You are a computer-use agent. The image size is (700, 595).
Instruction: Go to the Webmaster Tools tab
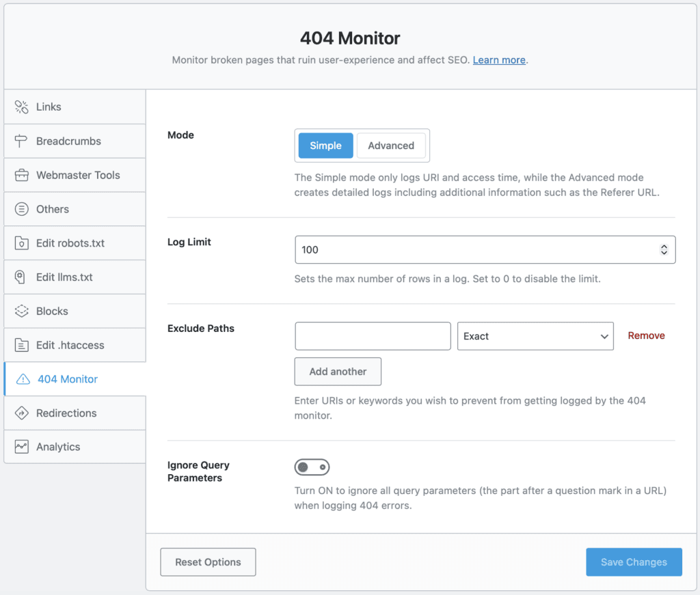click(75, 176)
